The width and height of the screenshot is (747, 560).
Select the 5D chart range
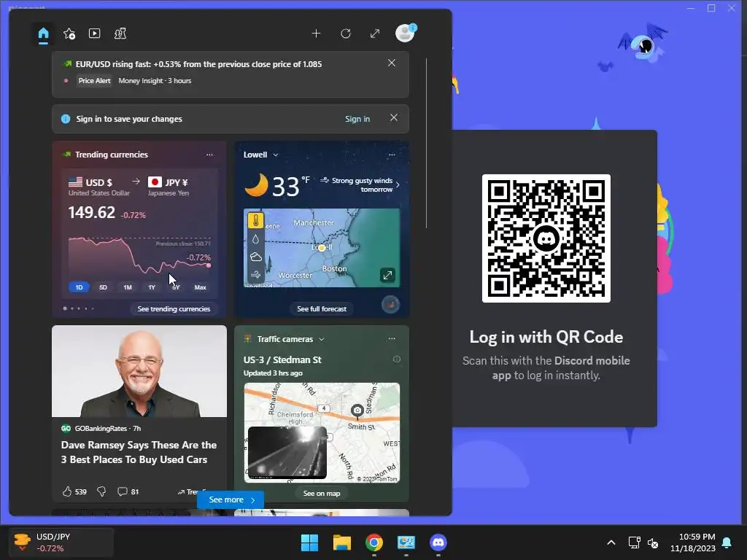[103, 287]
